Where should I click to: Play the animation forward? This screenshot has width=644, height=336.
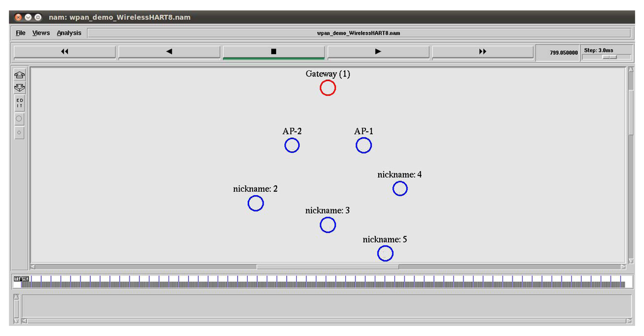tap(378, 52)
